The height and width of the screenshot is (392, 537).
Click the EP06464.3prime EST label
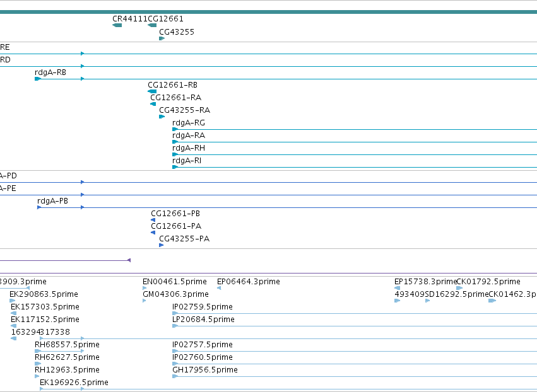pyautogui.click(x=249, y=282)
